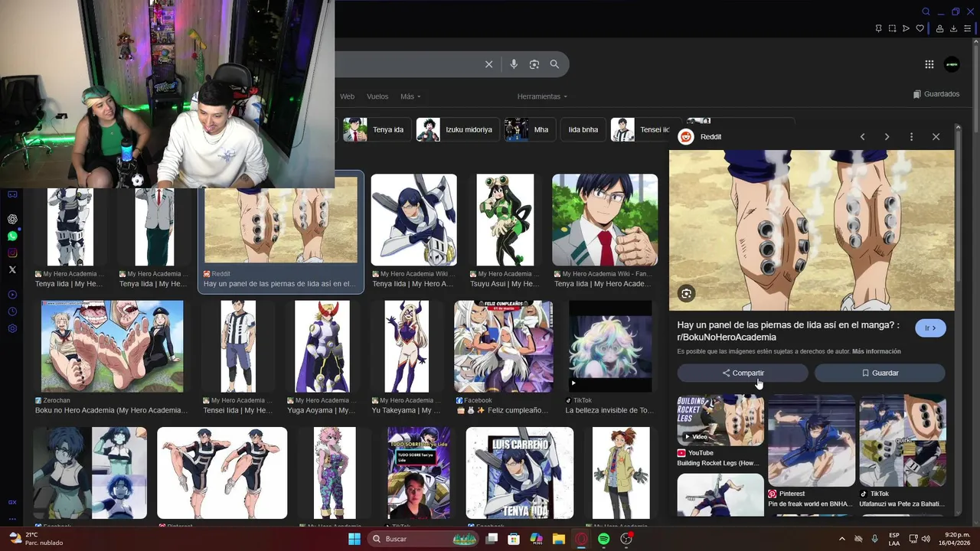Open the Google account avatar
980x551 pixels.
tap(952, 64)
